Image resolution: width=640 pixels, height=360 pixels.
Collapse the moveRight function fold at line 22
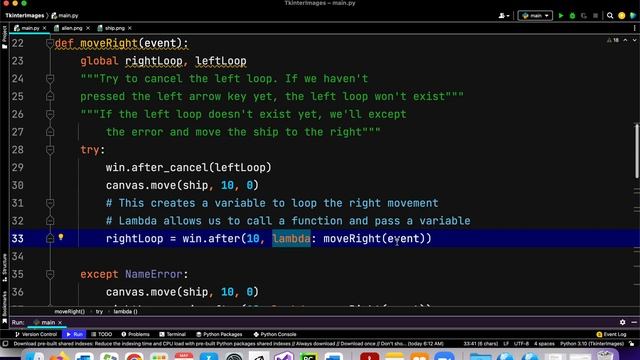coord(50,43)
